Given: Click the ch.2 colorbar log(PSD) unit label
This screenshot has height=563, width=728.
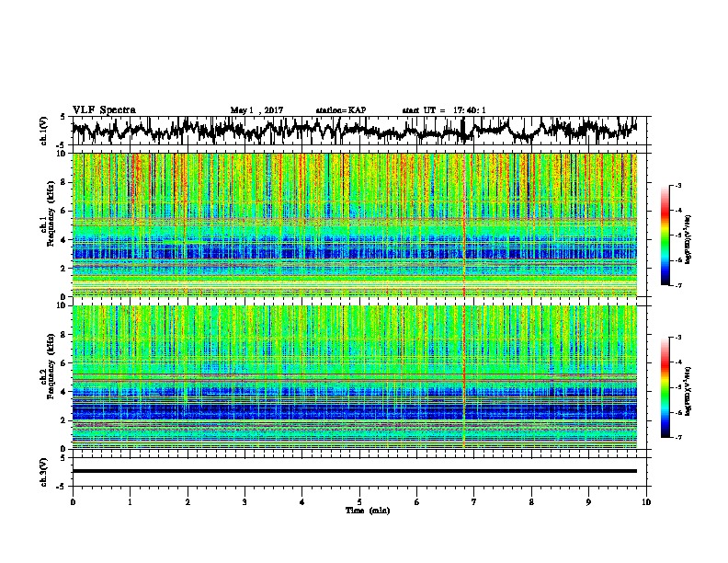Looking at the screenshot, I should (688, 391).
